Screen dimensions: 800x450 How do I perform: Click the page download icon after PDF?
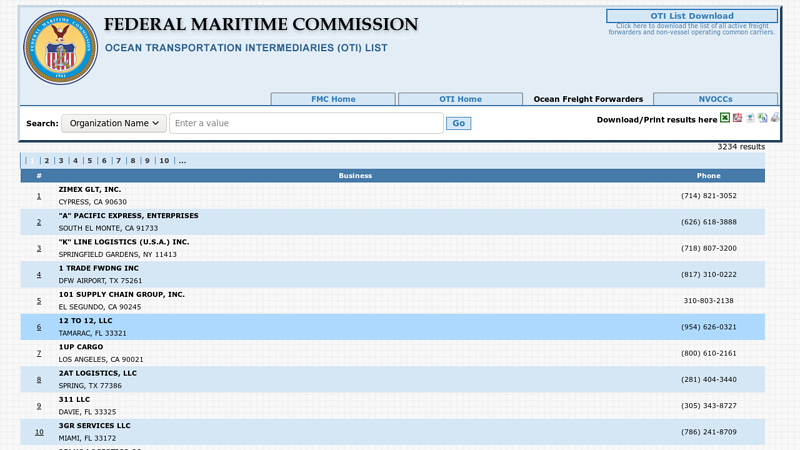(x=750, y=118)
